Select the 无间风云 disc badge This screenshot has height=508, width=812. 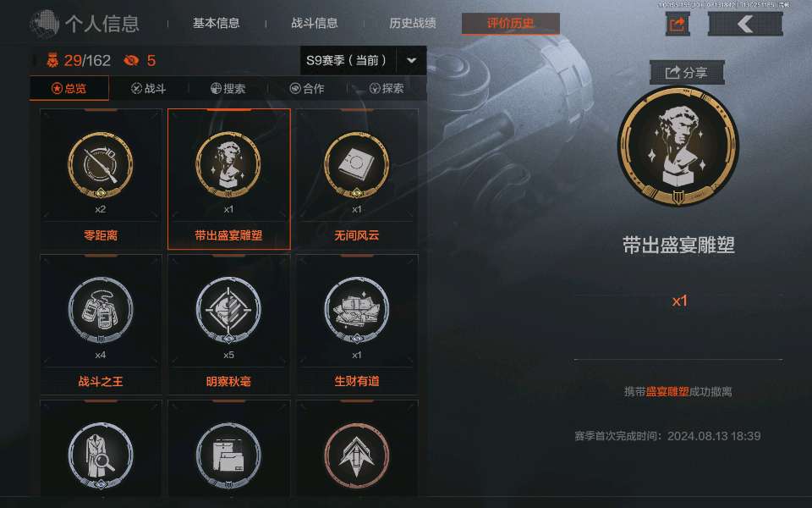point(356,165)
